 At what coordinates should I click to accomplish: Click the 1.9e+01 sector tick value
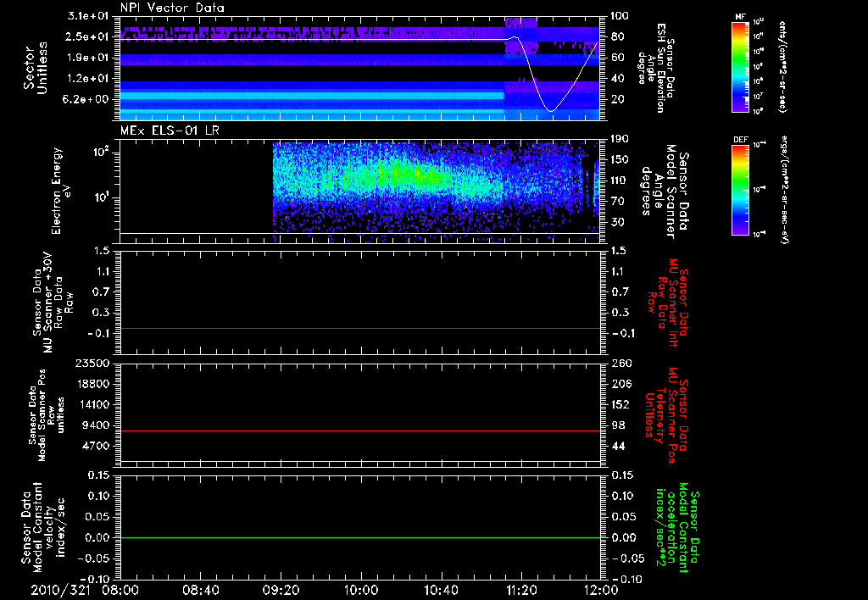(x=87, y=58)
